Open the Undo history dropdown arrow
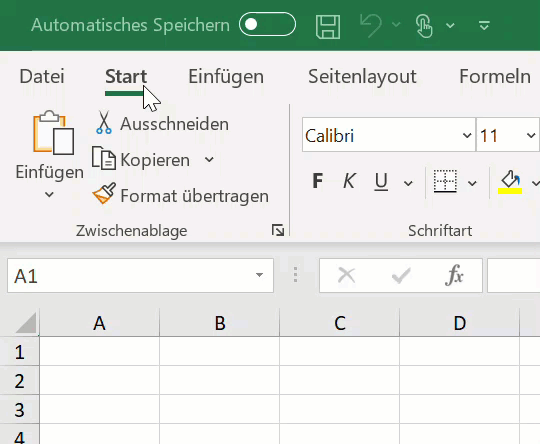This screenshot has height=444, width=540. point(396,24)
